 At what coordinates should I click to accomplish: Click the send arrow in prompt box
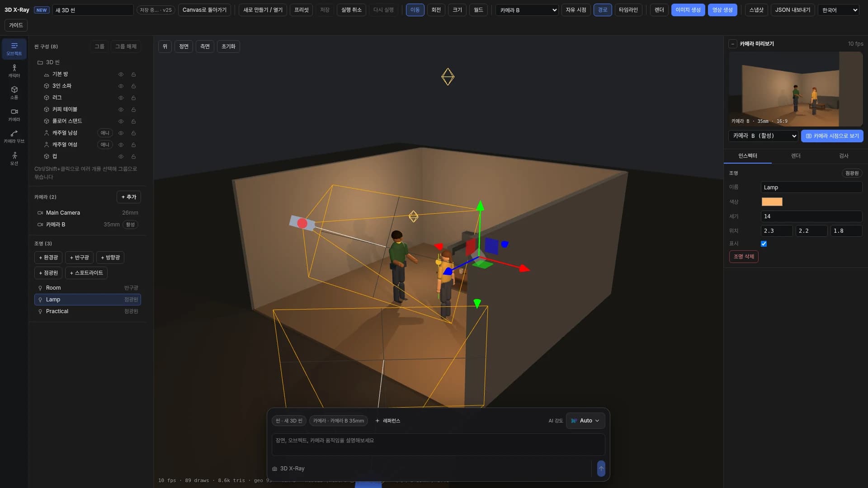pyautogui.click(x=601, y=469)
